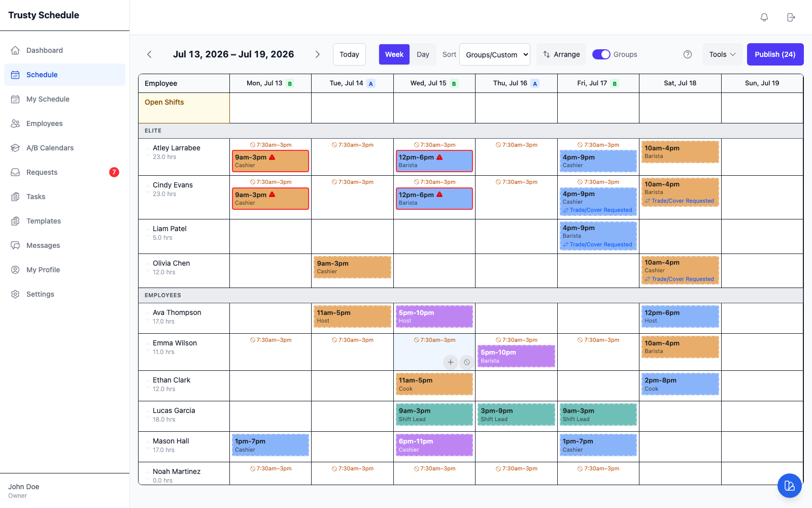Open Lucas Garcia's 3pm-9pm Shift Lead shift
The width and height of the screenshot is (812, 508).
coord(516,415)
